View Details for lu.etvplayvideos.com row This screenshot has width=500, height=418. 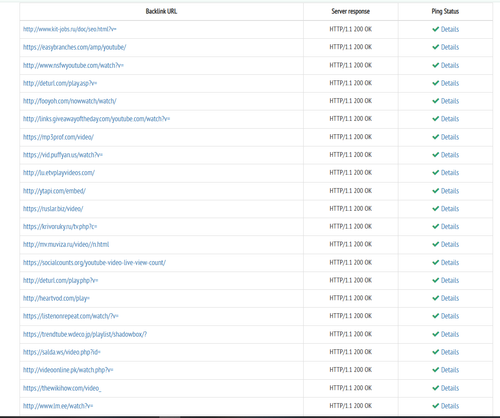point(450,173)
